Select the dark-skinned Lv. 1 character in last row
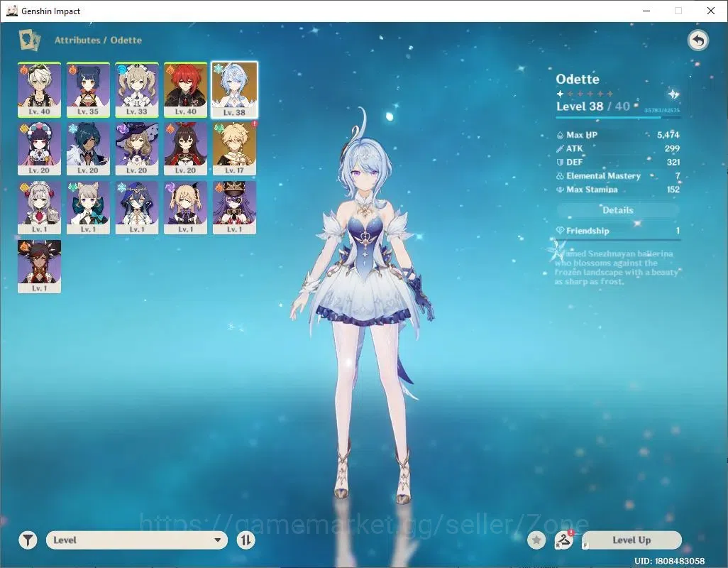This screenshot has height=568, width=728. (x=40, y=266)
